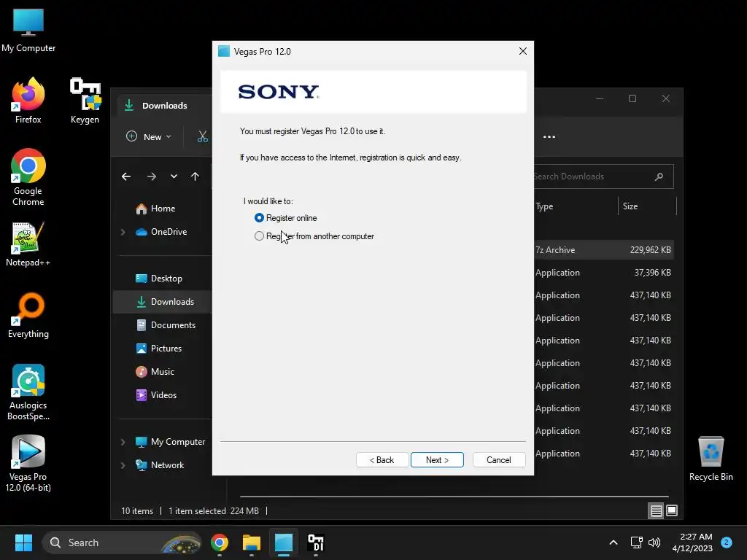This screenshot has width=747, height=560.
Task: Go back with the Back button
Action: pyautogui.click(x=382, y=460)
